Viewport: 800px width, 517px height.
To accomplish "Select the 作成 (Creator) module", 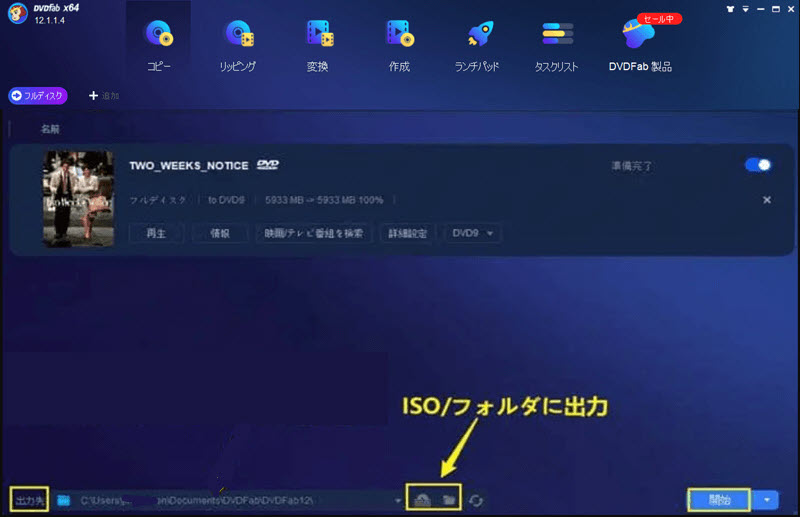I will 398,43.
